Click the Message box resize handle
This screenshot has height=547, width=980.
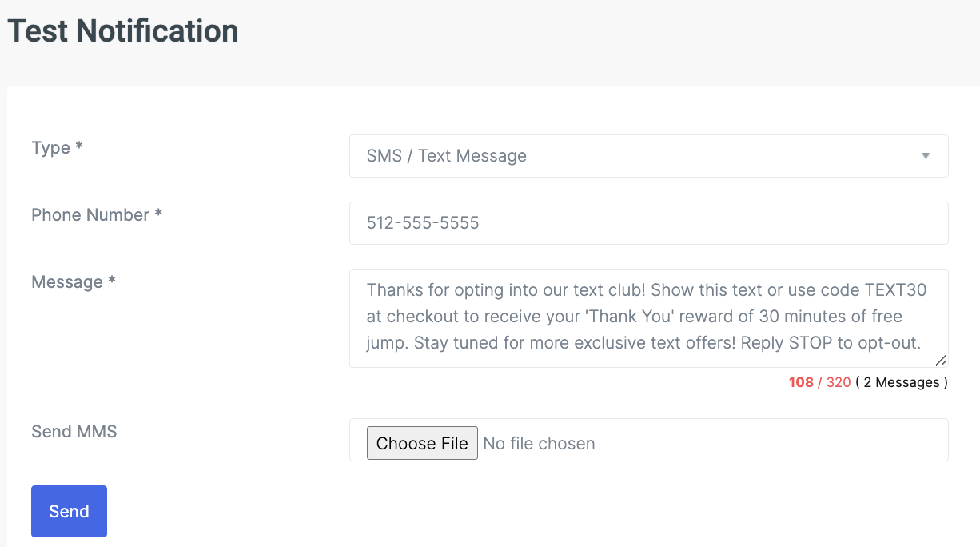tap(941, 361)
